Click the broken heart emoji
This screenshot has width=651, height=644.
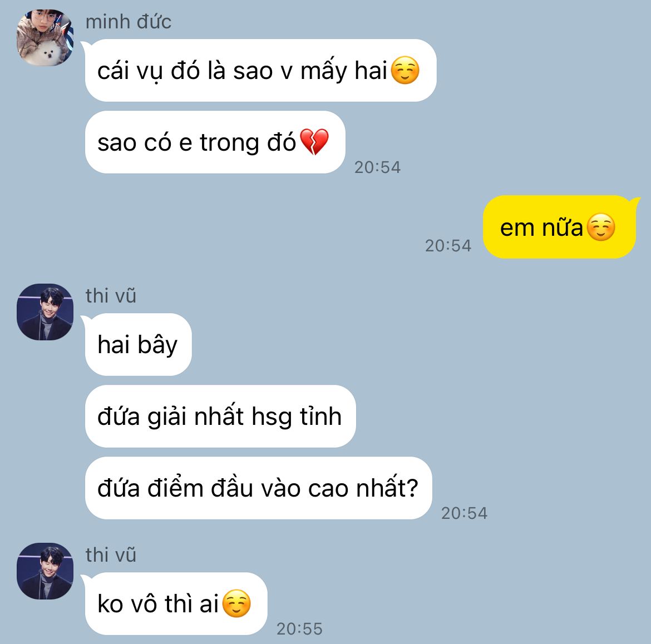(314, 142)
